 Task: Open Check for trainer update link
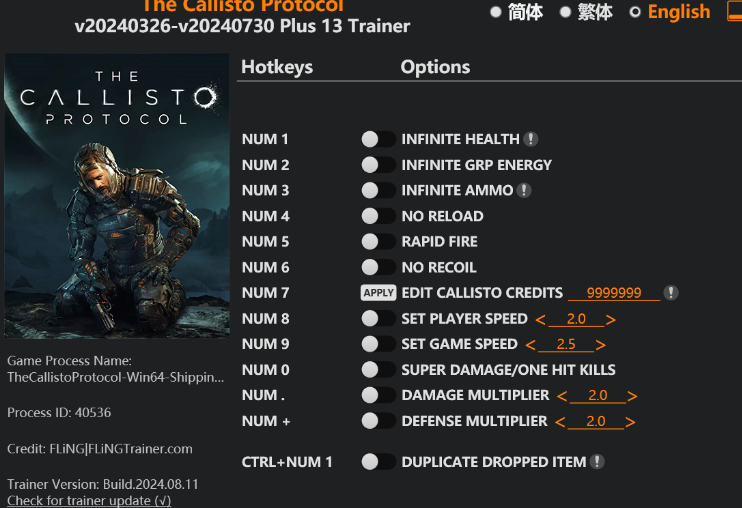[89, 500]
